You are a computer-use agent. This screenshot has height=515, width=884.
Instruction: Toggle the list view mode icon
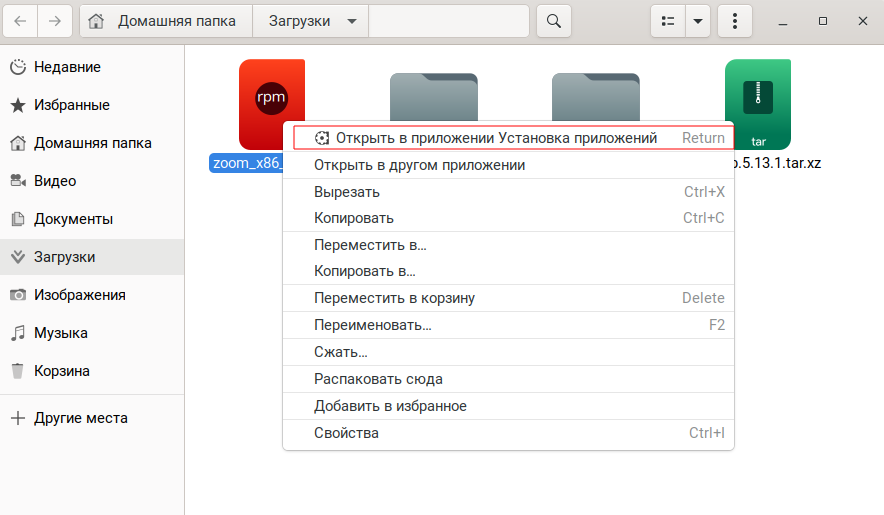tap(668, 21)
